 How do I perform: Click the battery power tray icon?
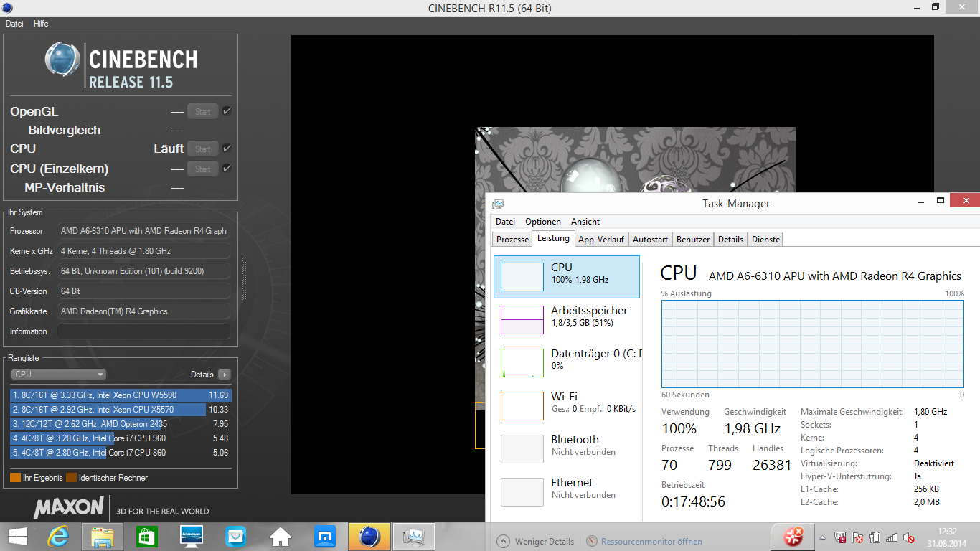coord(875,537)
